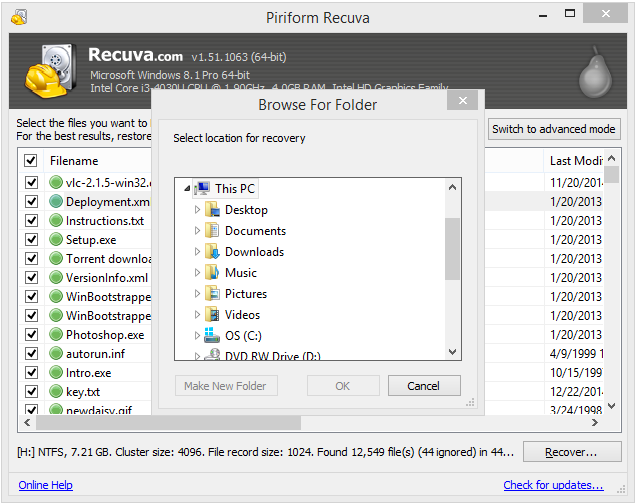Click the Recuva title bar app icon
This screenshot has width=641, height=503.
(19, 17)
